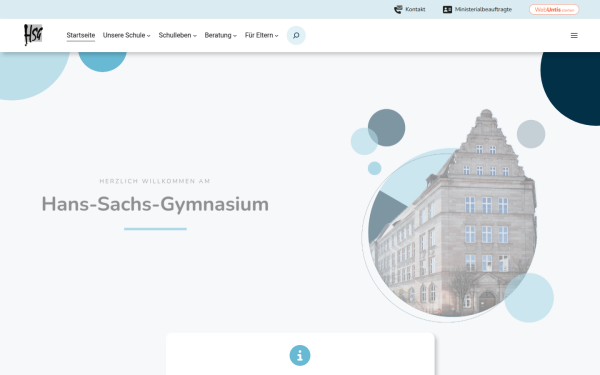Open the search magnifier button
This screenshot has height=375, width=600.
[x=296, y=35]
